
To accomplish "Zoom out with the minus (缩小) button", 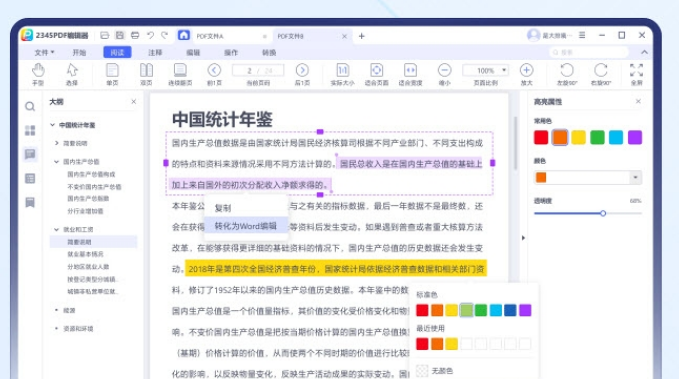I will pyautogui.click(x=445, y=74).
